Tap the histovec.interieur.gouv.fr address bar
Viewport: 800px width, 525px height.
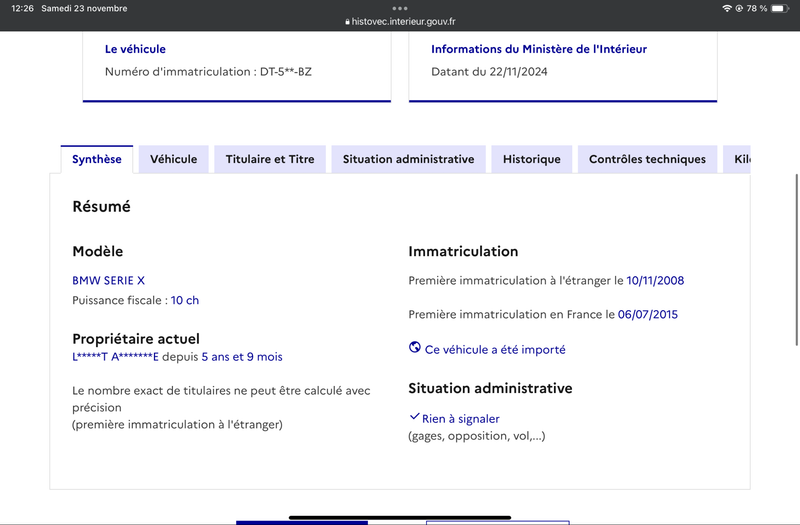tap(400, 21)
